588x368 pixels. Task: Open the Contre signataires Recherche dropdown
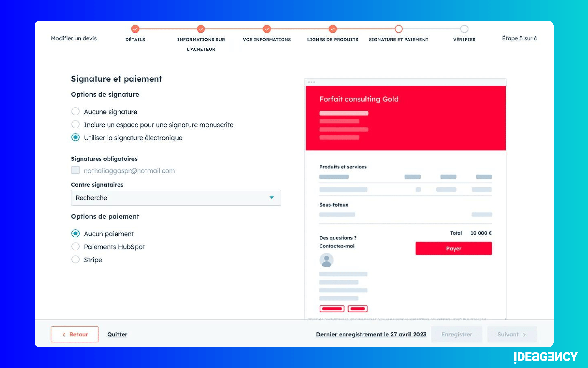[x=176, y=198]
